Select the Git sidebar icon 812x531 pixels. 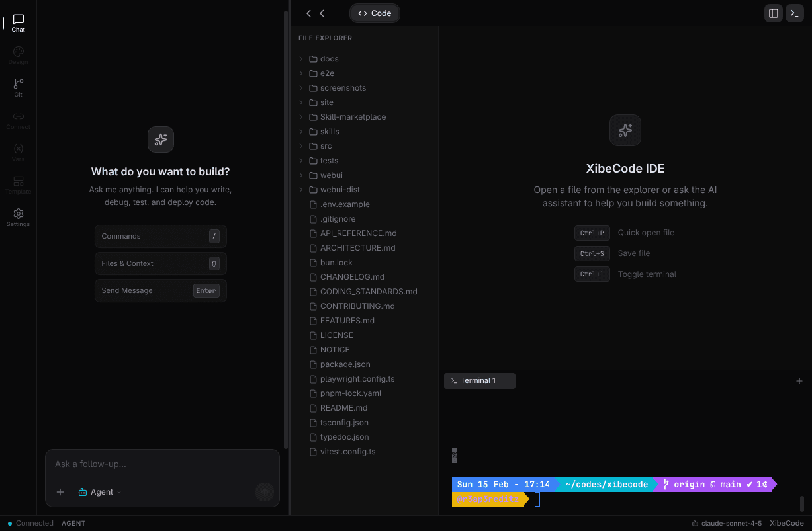point(18,85)
